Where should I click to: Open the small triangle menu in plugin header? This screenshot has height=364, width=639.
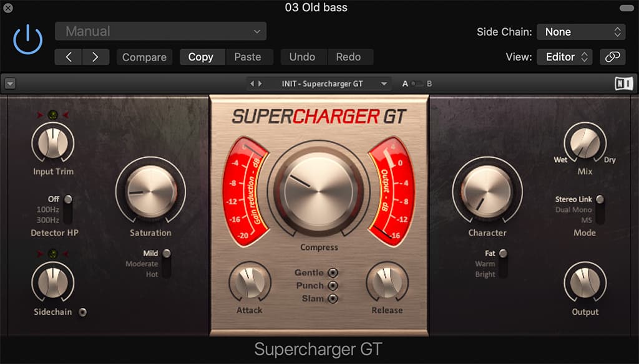pos(10,84)
